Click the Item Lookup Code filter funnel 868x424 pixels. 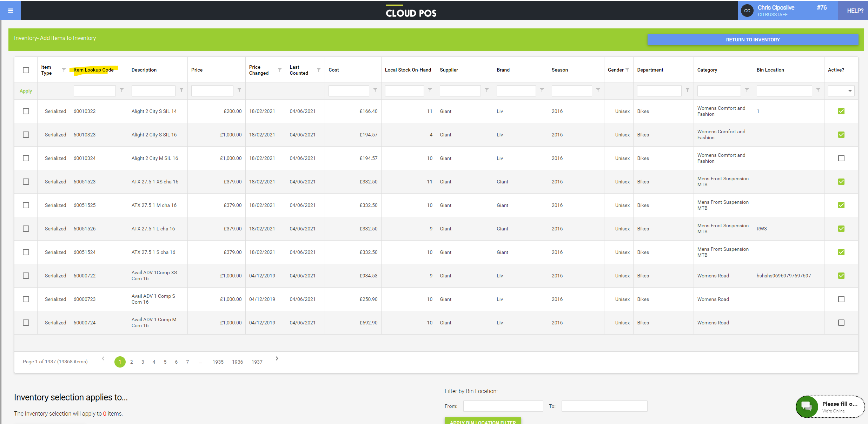click(x=122, y=90)
